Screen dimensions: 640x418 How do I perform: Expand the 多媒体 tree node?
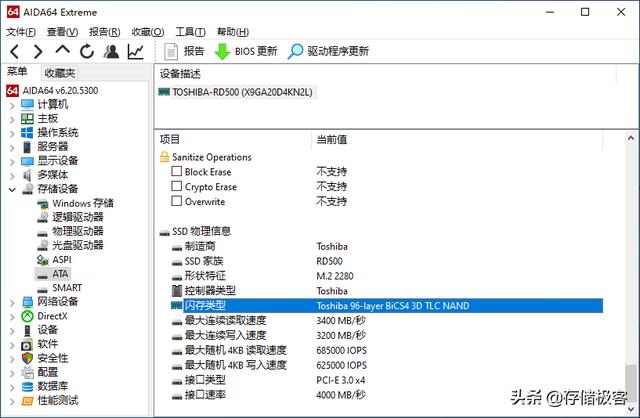click(x=12, y=176)
